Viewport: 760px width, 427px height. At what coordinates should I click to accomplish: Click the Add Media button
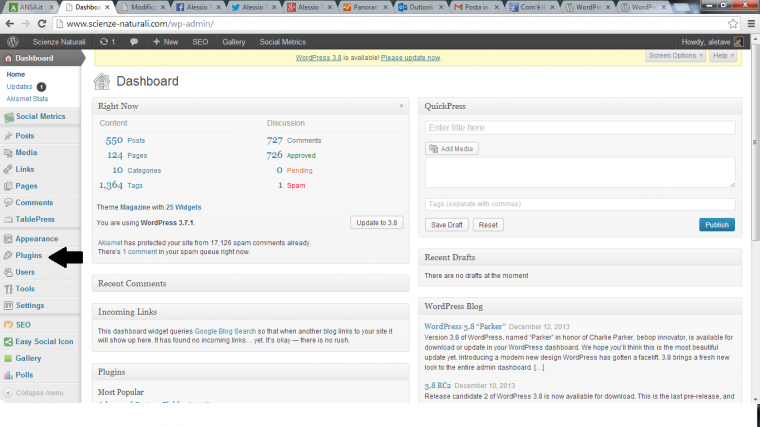(x=451, y=149)
